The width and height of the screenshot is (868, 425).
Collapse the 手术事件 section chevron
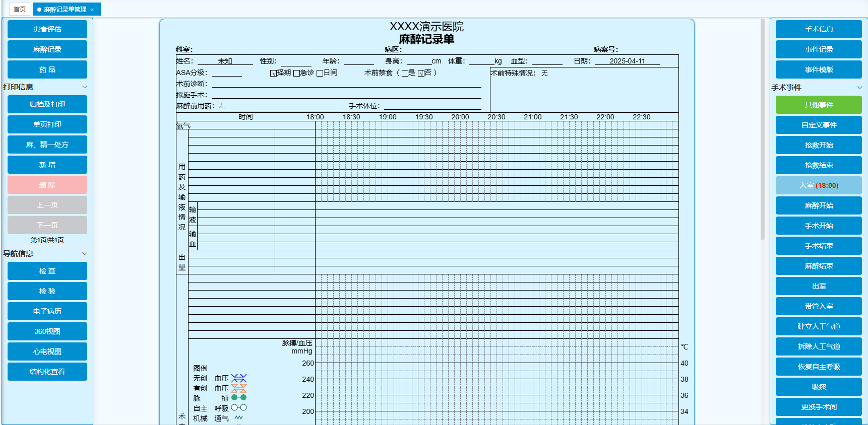coord(859,88)
